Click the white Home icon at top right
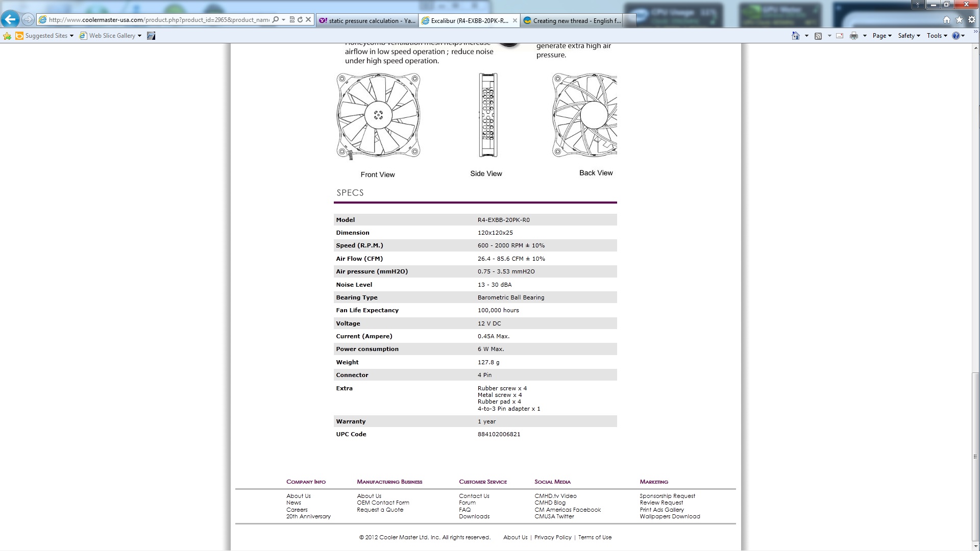The image size is (980, 551). [947, 20]
